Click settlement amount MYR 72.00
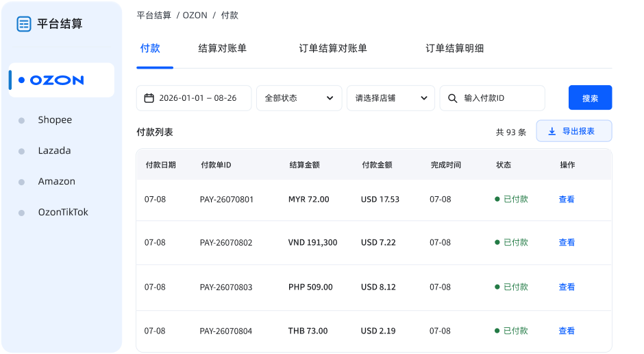This screenshot has width=644, height=354. point(308,200)
